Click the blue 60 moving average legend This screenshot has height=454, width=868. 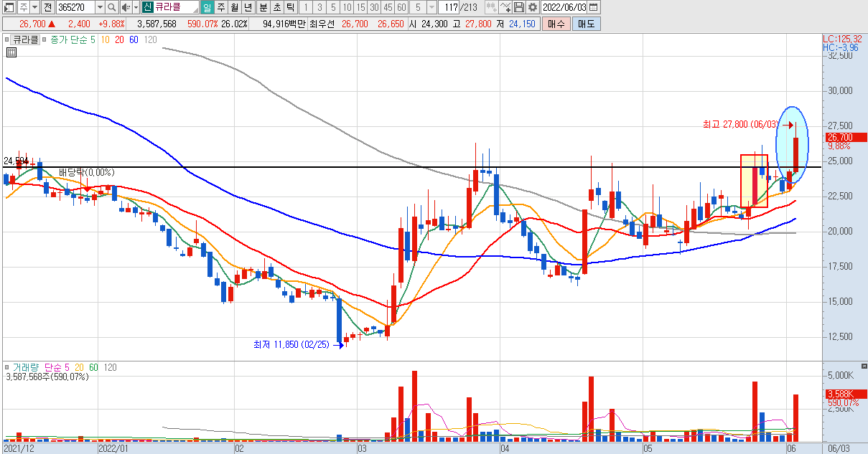134,40
